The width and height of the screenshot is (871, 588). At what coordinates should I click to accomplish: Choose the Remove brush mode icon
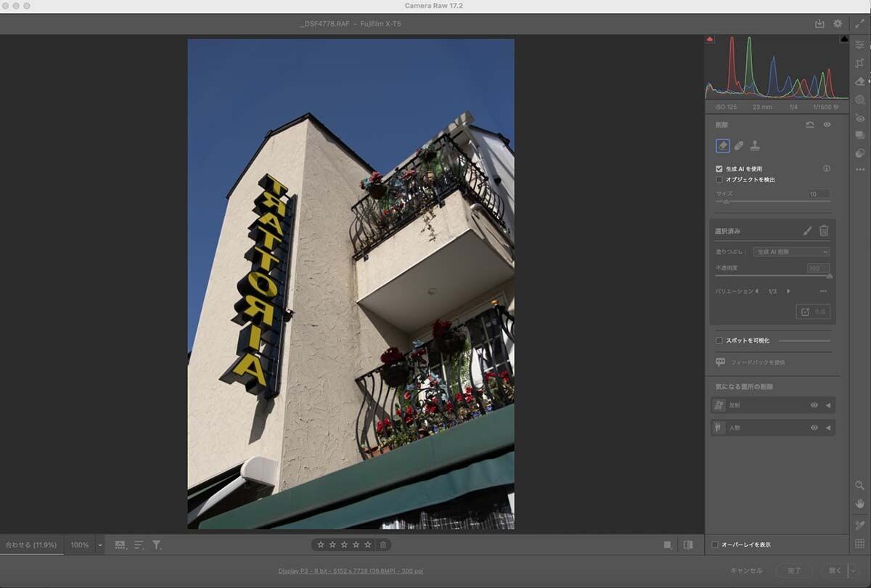[722, 146]
